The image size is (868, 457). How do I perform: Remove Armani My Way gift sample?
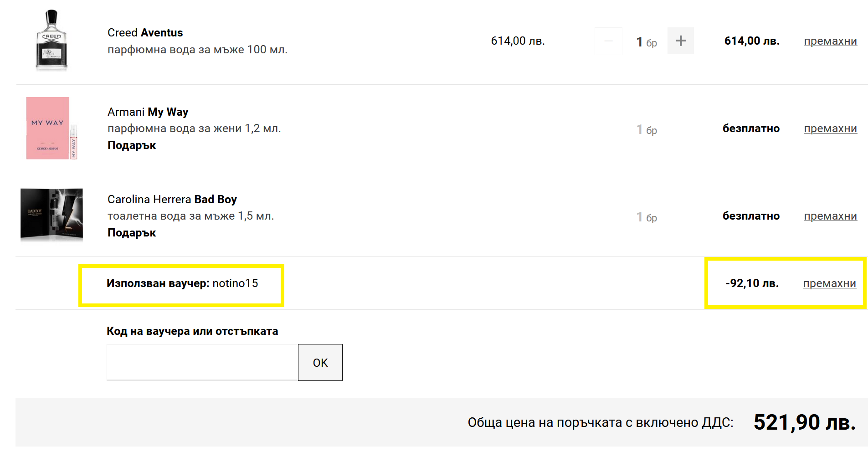(x=830, y=128)
